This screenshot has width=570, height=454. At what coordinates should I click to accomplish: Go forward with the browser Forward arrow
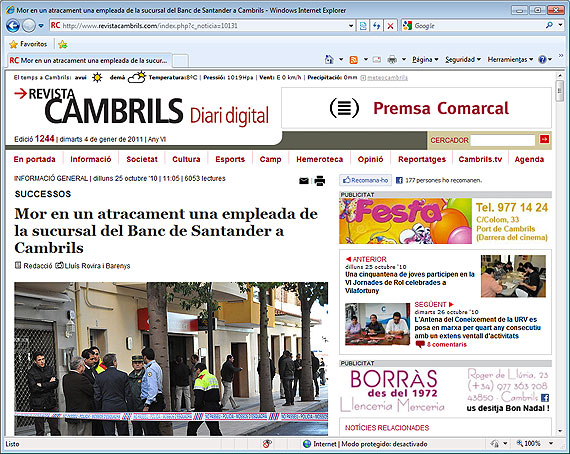coord(29,26)
